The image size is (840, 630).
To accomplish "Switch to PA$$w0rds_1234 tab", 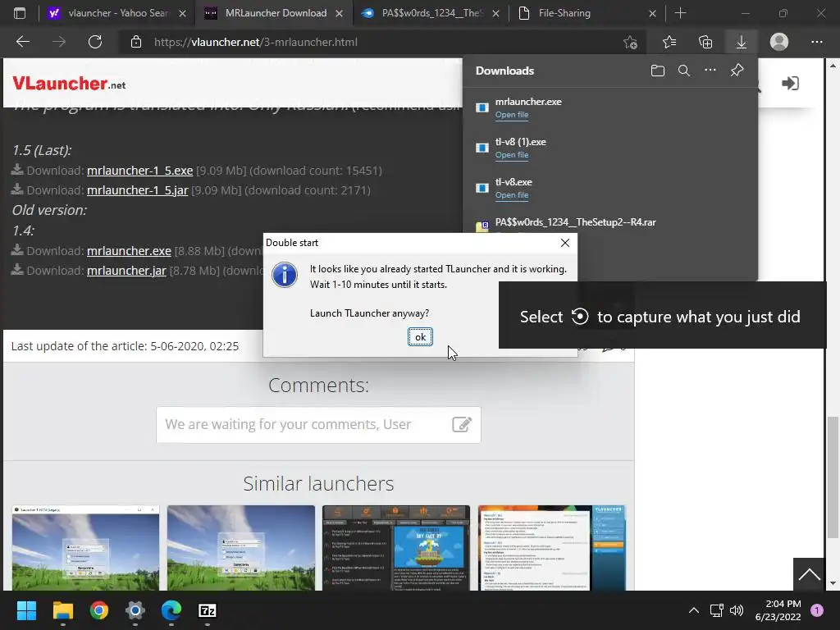I will pos(431,13).
